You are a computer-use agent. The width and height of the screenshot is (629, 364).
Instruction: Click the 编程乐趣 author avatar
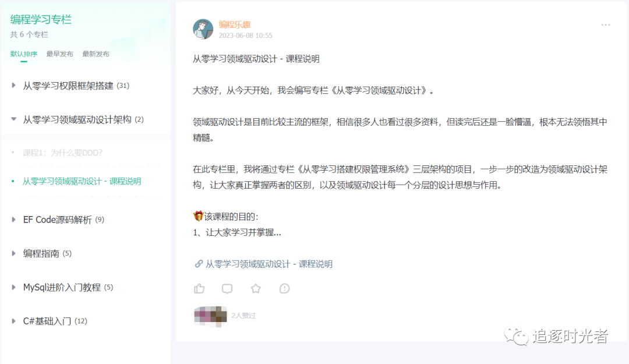[203, 29]
